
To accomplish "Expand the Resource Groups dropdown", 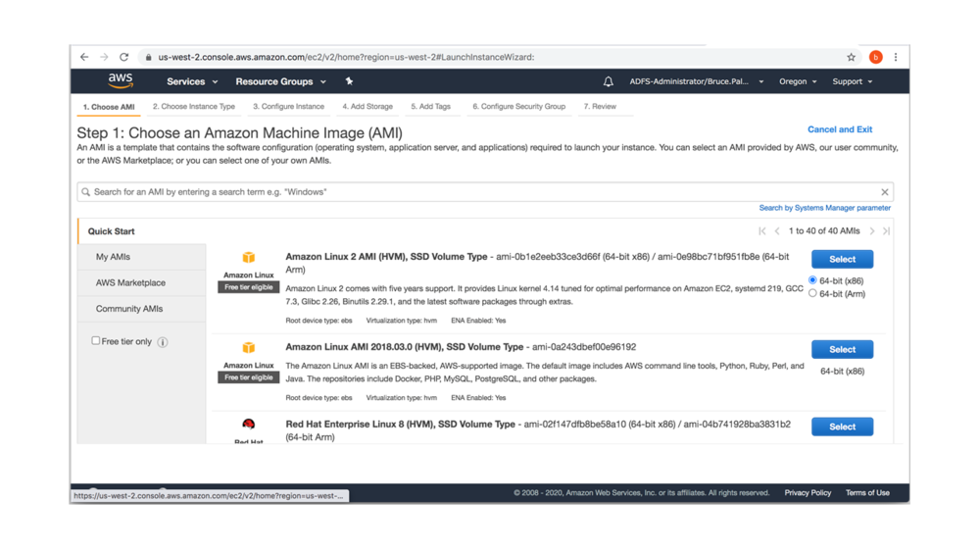I will [280, 82].
